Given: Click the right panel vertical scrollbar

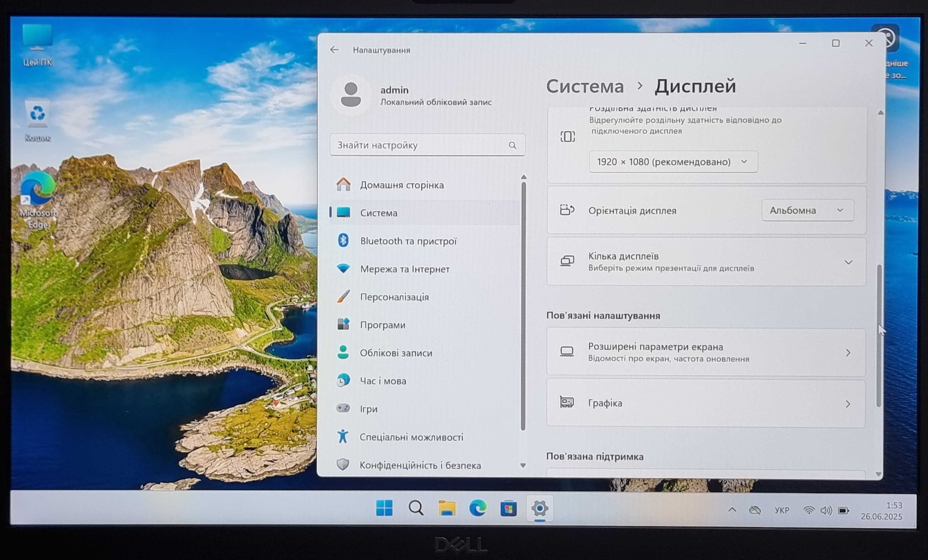Looking at the screenshot, I should [879, 336].
